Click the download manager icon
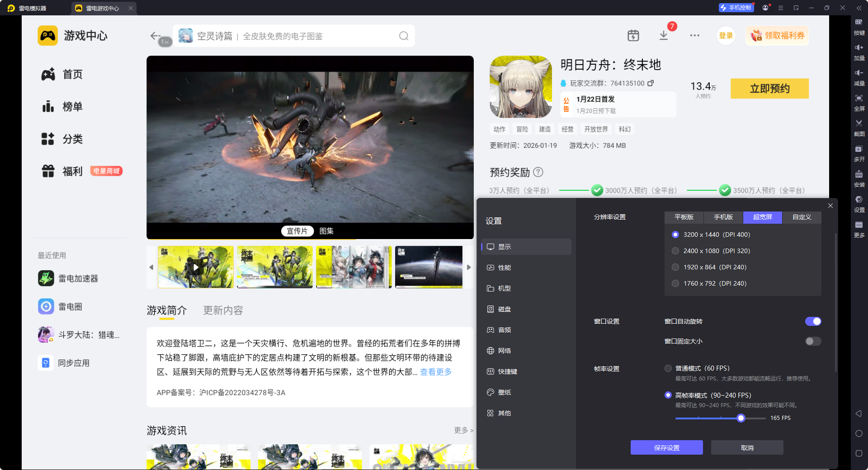This screenshot has width=868, height=470. [x=663, y=35]
